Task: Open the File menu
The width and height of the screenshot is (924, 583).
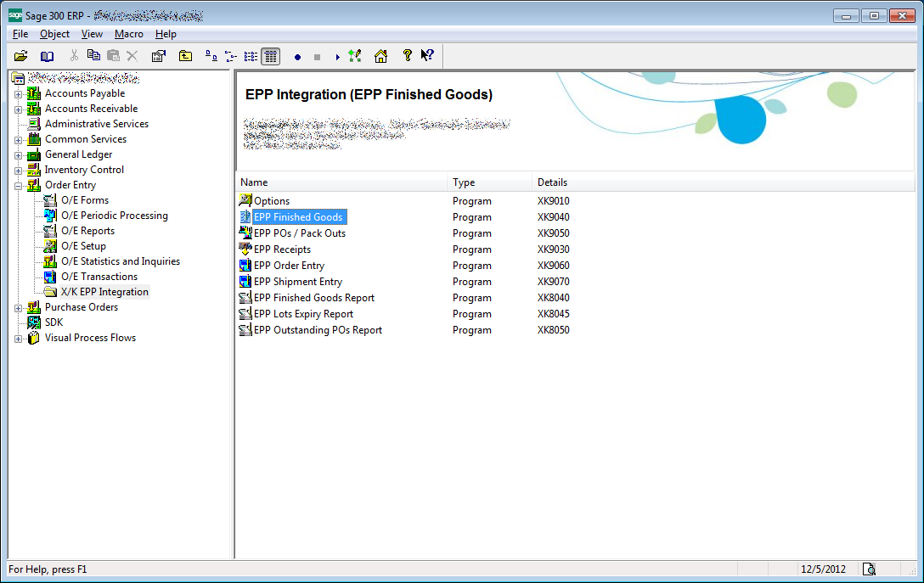Action: [x=20, y=34]
